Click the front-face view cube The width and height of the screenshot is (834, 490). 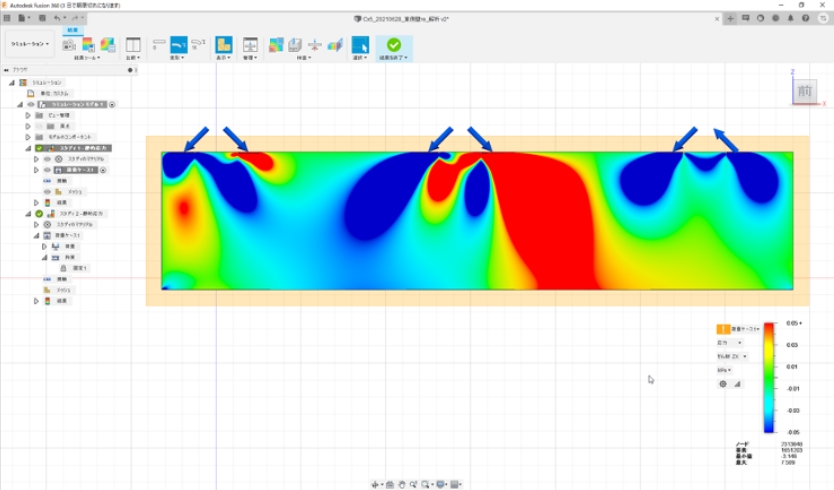coord(804,91)
